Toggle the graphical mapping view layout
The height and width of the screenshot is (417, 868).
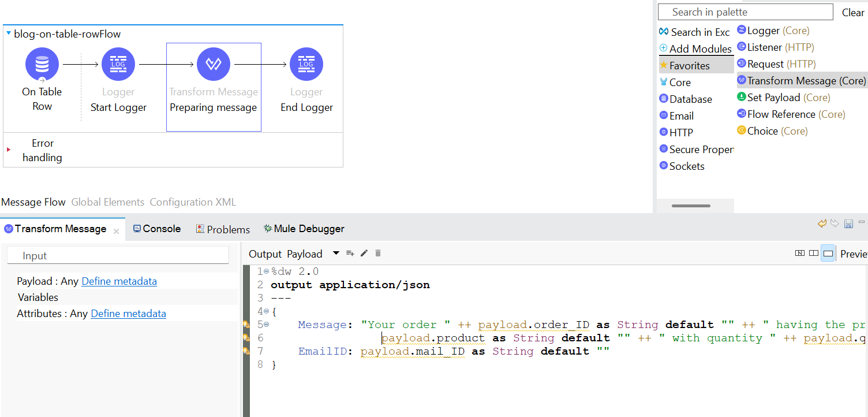click(800, 254)
